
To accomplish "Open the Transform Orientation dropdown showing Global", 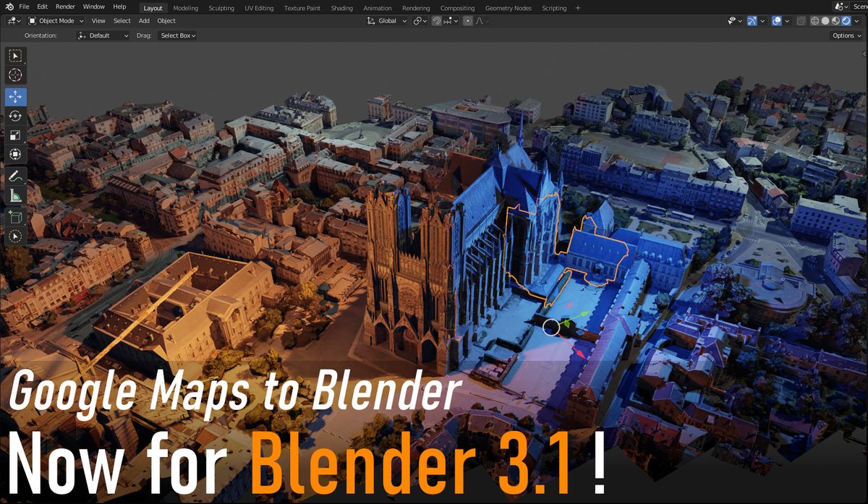I will click(386, 21).
